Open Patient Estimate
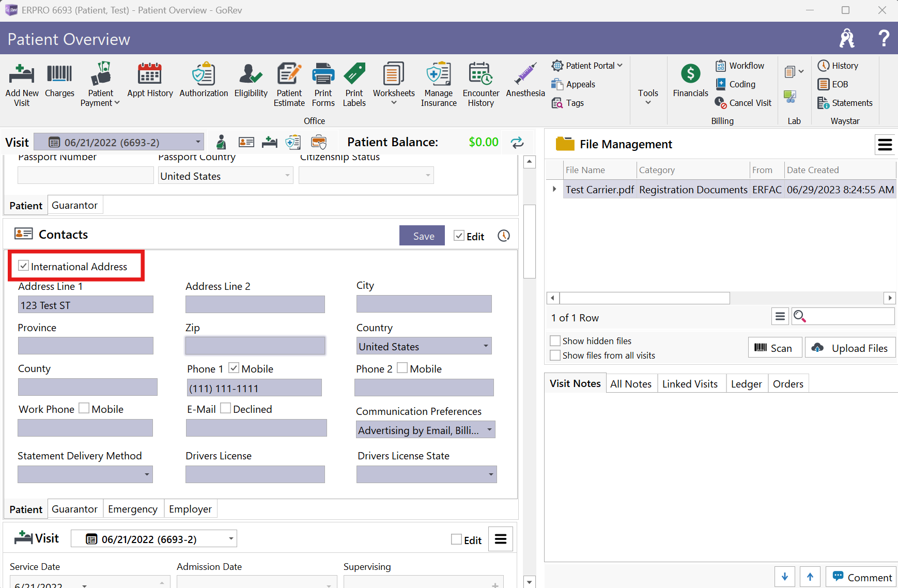The height and width of the screenshot is (588, 898). click(289, 84)
